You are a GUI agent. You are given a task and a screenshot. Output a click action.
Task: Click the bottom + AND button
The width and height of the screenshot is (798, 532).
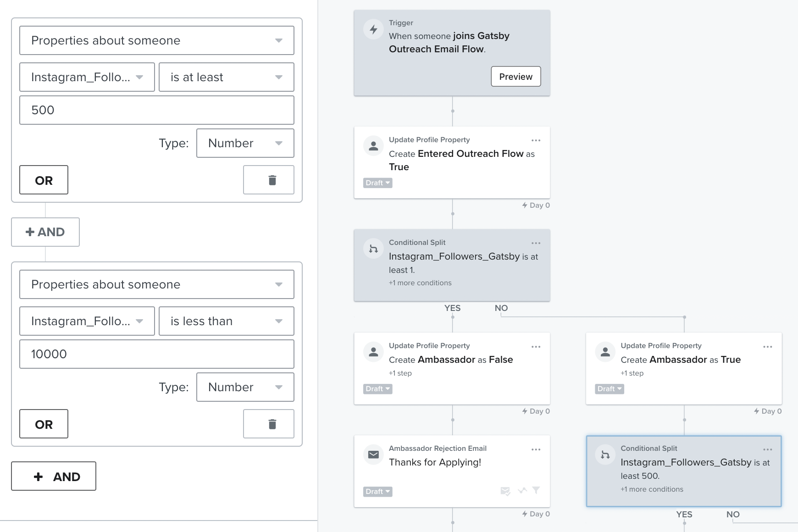(54, 476)
